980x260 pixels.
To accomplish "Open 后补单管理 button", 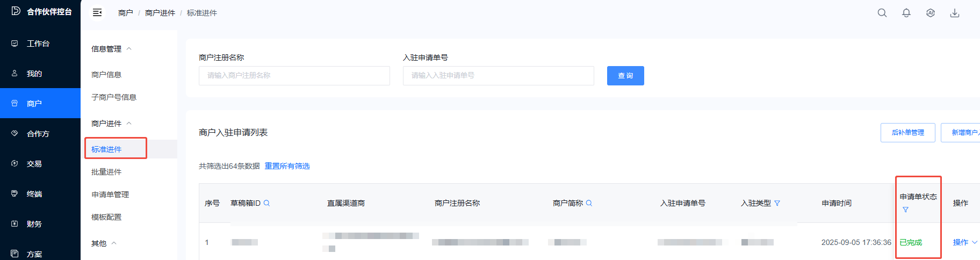I will (x=907, y=133).
